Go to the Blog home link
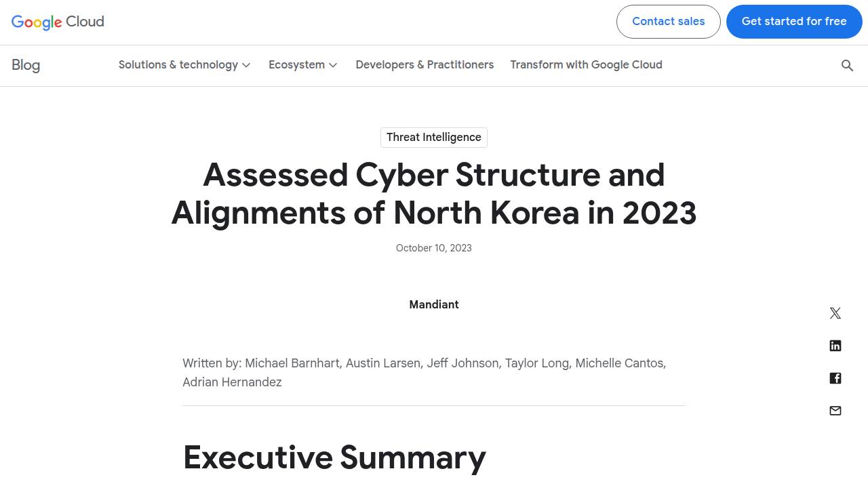868x488 pixels. click(26, 65)
